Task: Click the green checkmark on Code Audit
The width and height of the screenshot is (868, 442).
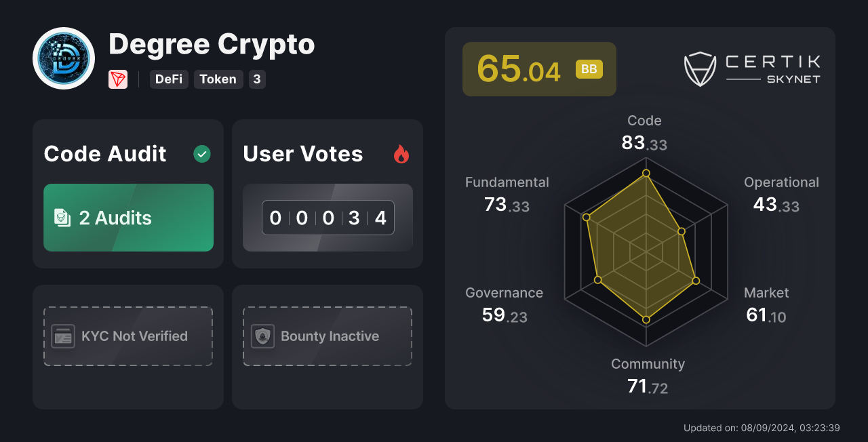Action: coord(201,154)
